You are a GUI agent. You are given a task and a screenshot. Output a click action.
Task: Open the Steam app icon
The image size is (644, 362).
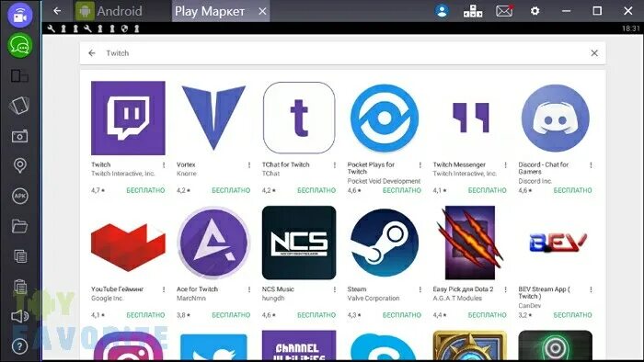[x=385, y=243]
